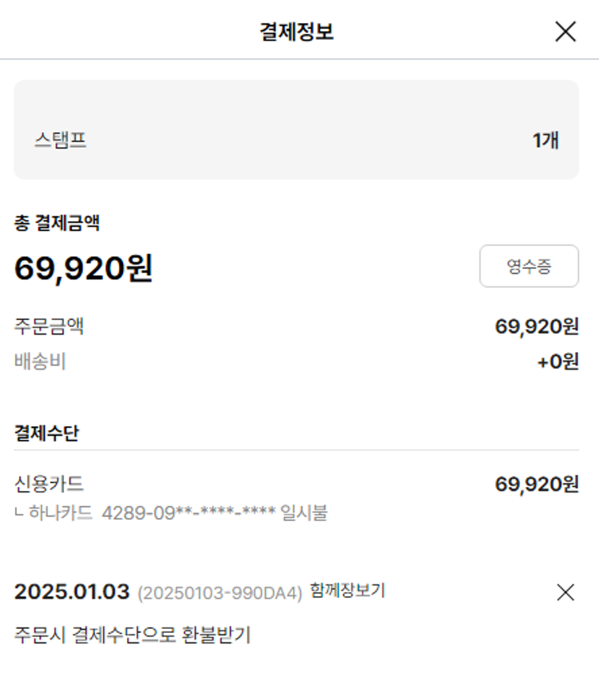Click the 주문금액 value 69,920원

click(x=537, y=326)
